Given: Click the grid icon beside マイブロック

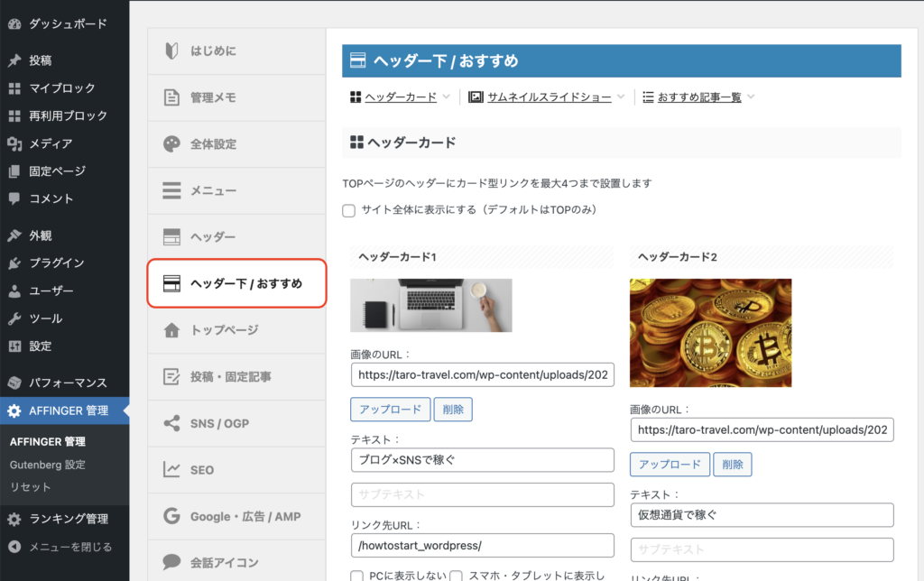Looking at the screenshot, I should 14,88.
